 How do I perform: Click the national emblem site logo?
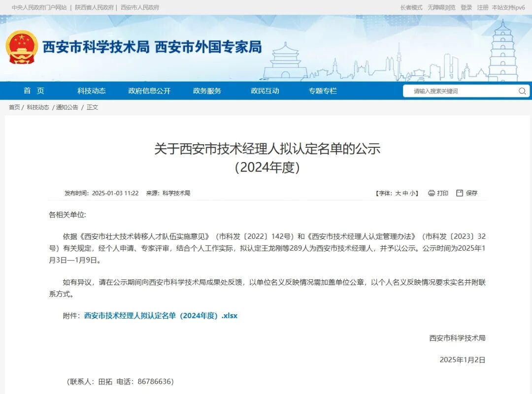click(21, 48)
